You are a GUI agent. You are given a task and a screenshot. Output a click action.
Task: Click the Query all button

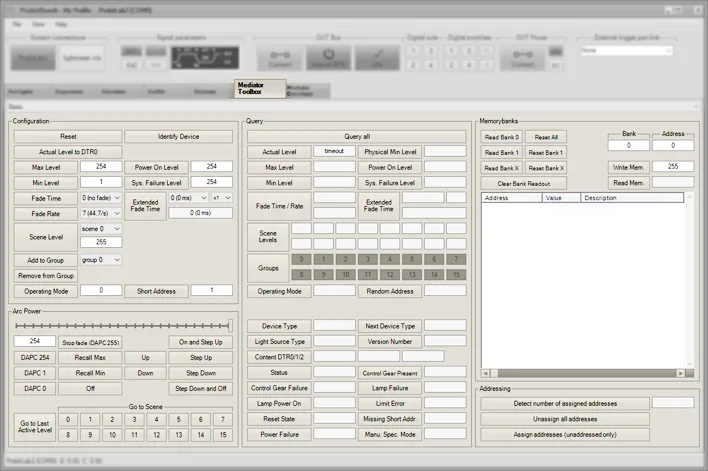(x=357, y=136)
